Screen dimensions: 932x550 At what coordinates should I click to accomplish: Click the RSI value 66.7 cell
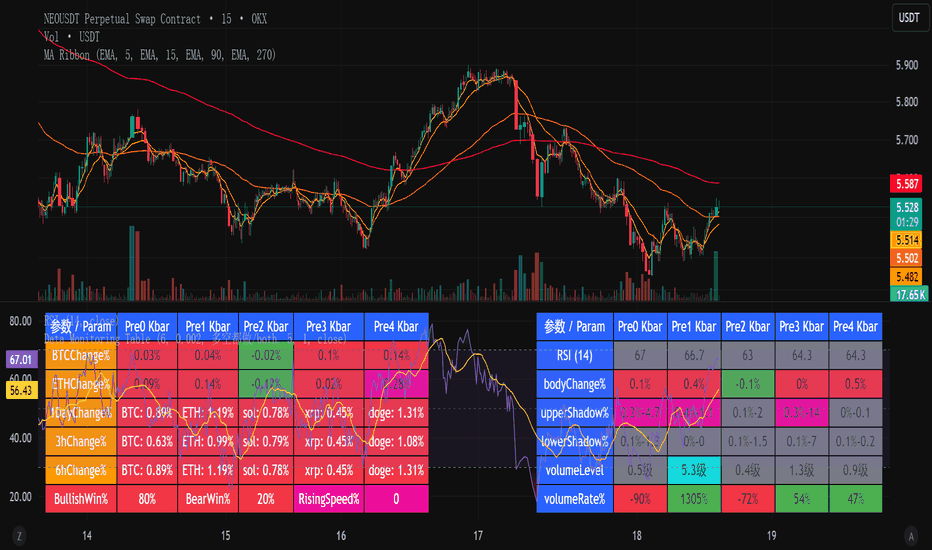click(694, 356)
